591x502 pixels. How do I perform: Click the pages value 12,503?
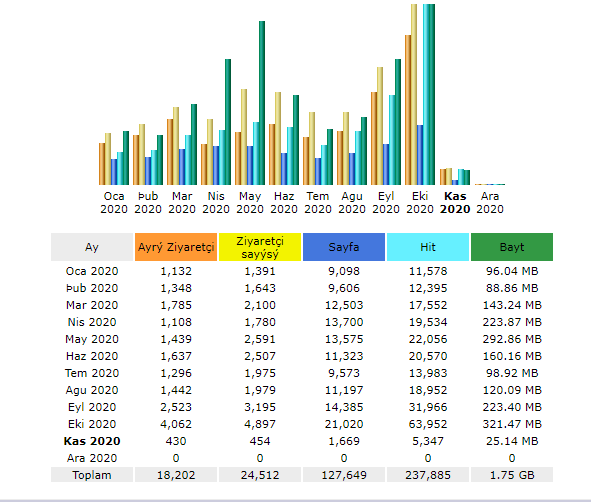[344, 305]
